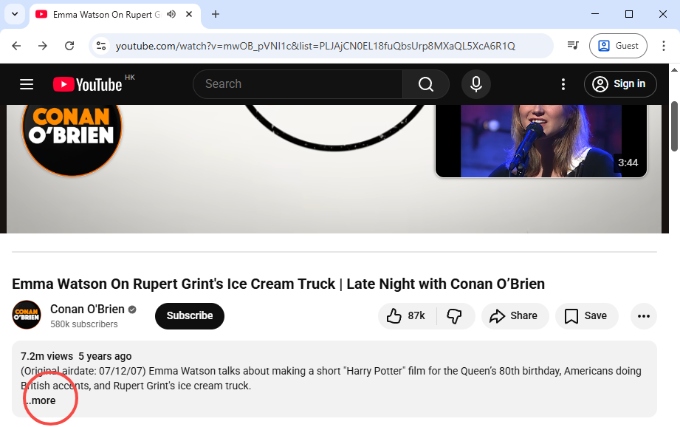Open the tab search dropdown arrow
This screenshot has width=680, height=427.
[x=14, y=14]
